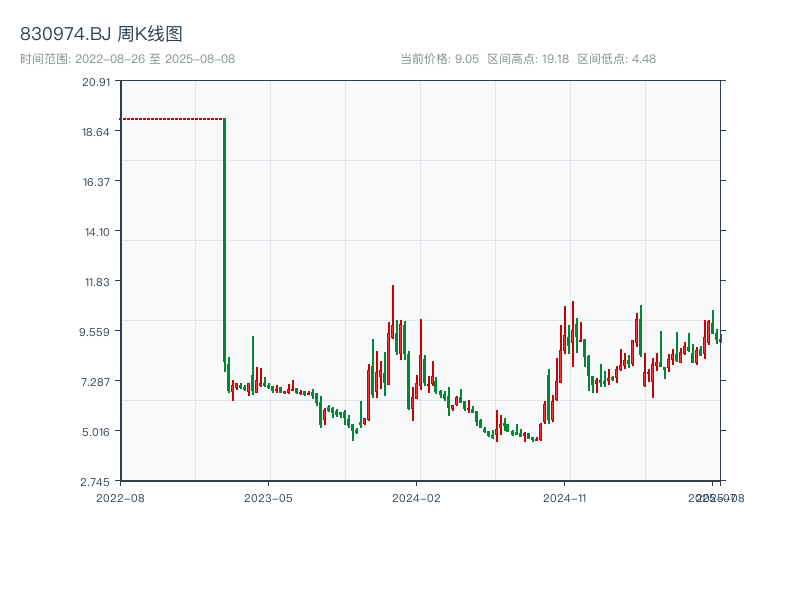Click the x-axis label 2023-05

[x=268, y=498]
